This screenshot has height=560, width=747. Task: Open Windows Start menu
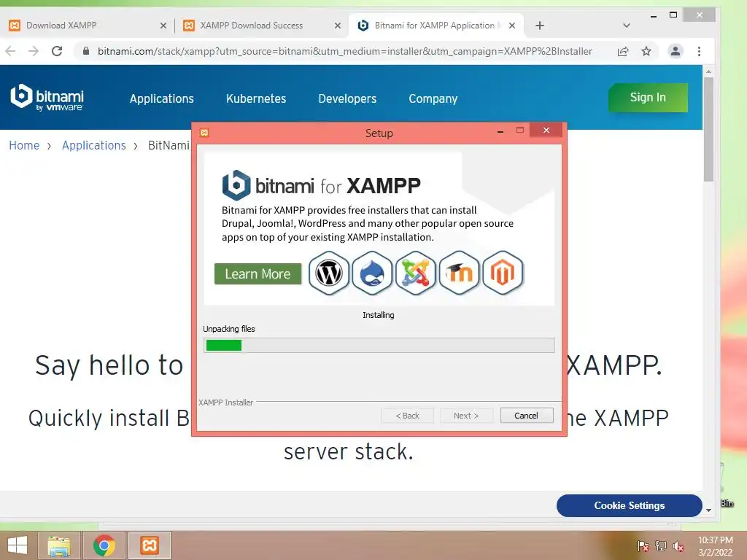[18, 545]
